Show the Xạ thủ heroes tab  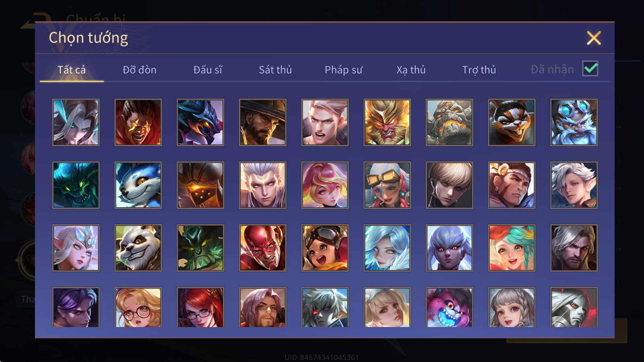tap(411, 70)
